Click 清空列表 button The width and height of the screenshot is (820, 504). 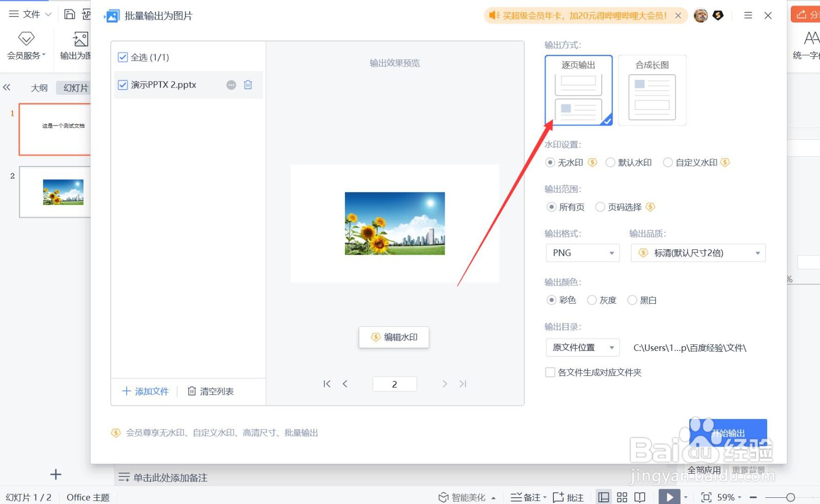(x=211, y=391)
